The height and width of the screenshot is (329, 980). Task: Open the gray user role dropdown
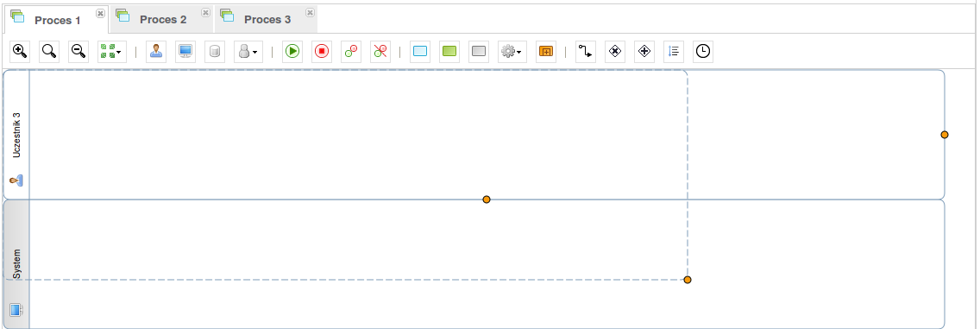tap(248, 51)
